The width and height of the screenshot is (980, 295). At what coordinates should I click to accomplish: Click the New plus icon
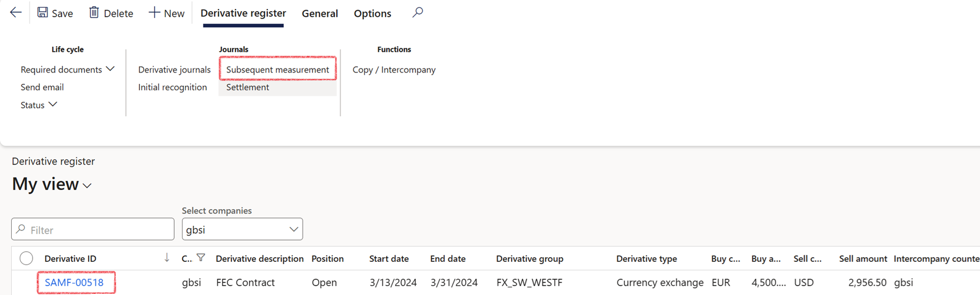[x=154, y=12]
